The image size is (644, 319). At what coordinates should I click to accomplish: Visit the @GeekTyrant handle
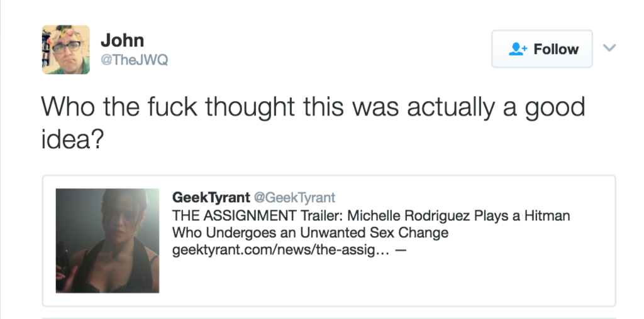point(294,198)
